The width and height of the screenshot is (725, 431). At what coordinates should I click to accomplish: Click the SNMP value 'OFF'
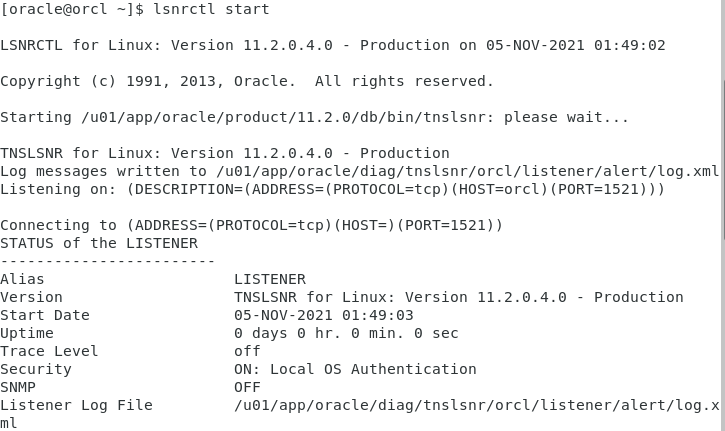tap(247, 387)
